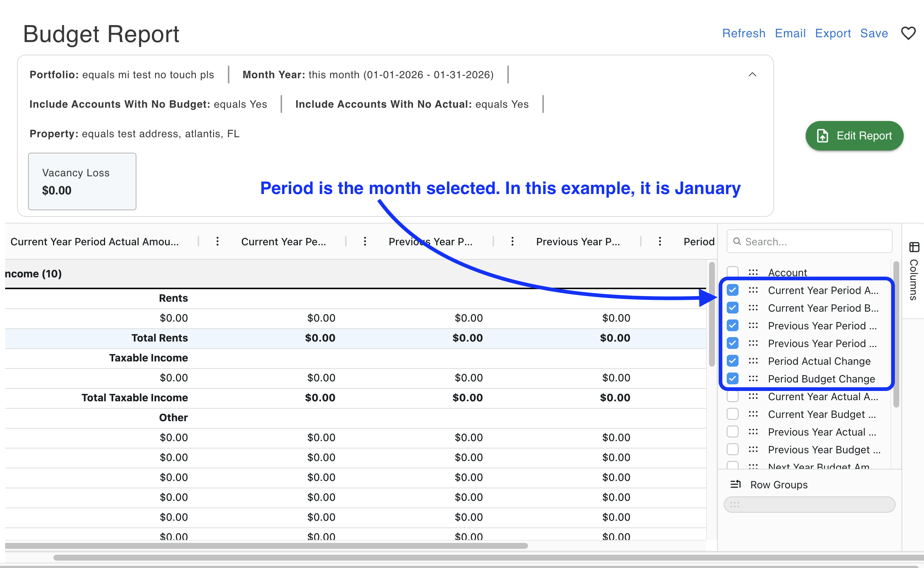This screenshot has width=924, height=568.
Task: Open menu dots for the last Previous Year P... column
Action: pos(660,242)
